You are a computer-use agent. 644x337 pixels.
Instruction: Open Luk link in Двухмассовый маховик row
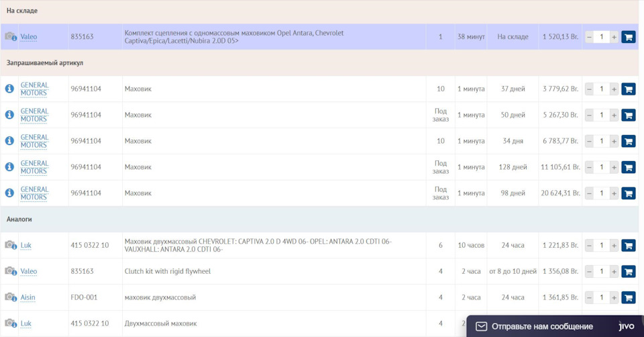click(26, 324)
